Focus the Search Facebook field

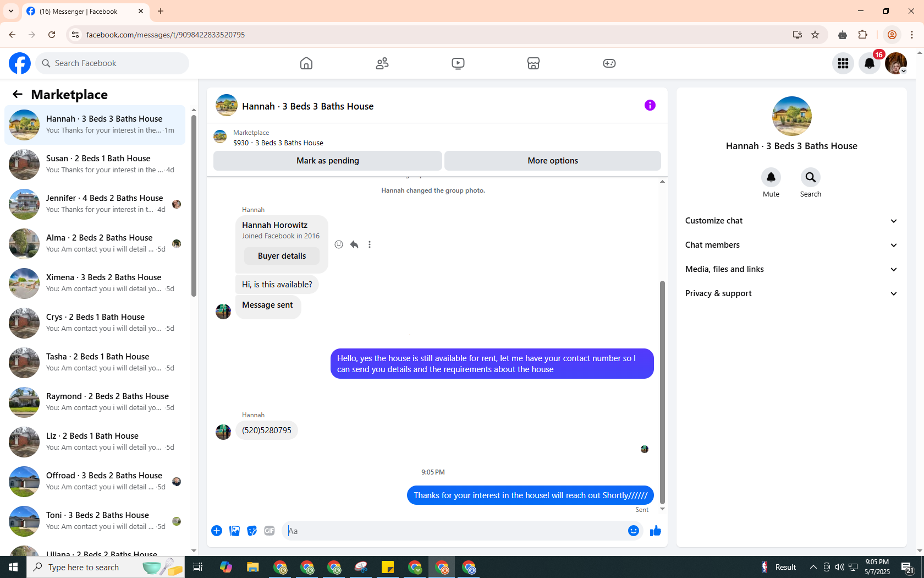(113, 63)
